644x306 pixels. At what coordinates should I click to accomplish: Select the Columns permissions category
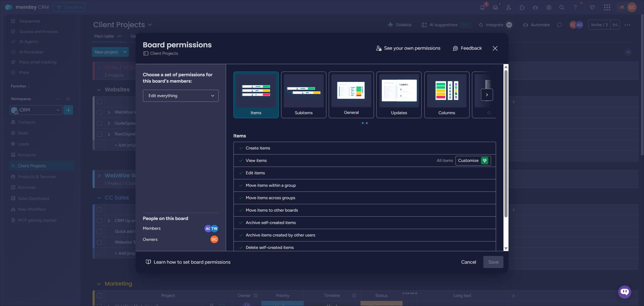(x=446, y=95)
